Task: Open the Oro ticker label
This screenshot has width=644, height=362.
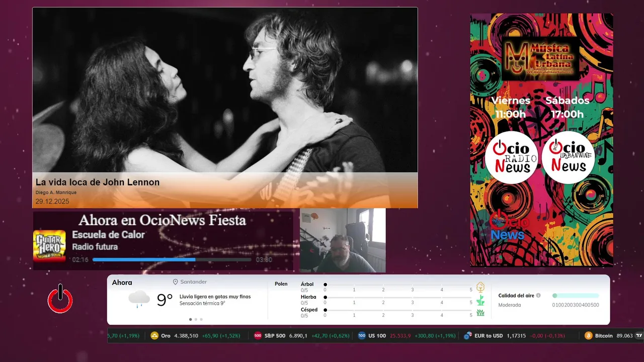Action: click(x=166, y=335)
